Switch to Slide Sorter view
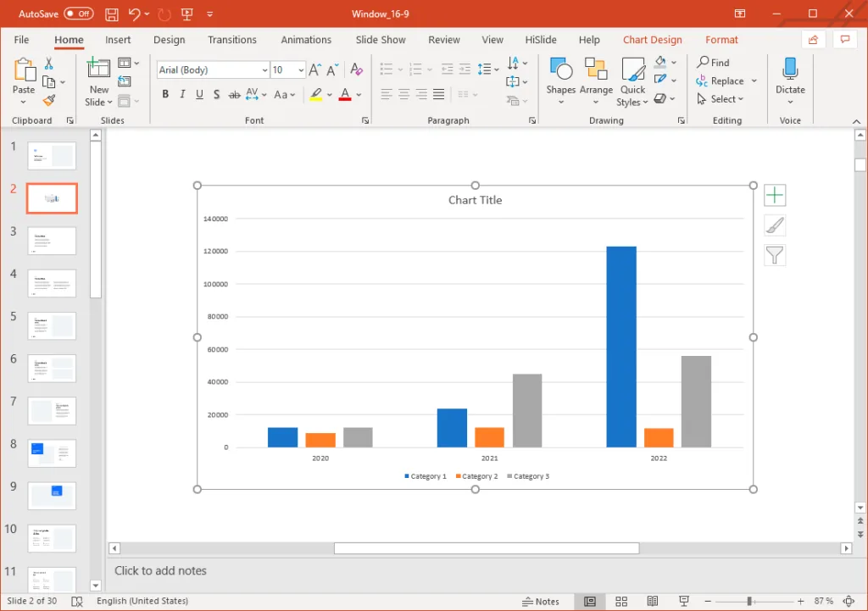 tap(621, 601)
